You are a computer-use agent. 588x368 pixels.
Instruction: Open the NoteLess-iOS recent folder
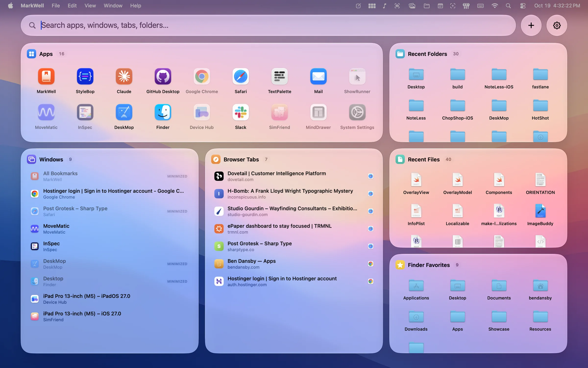499,79
